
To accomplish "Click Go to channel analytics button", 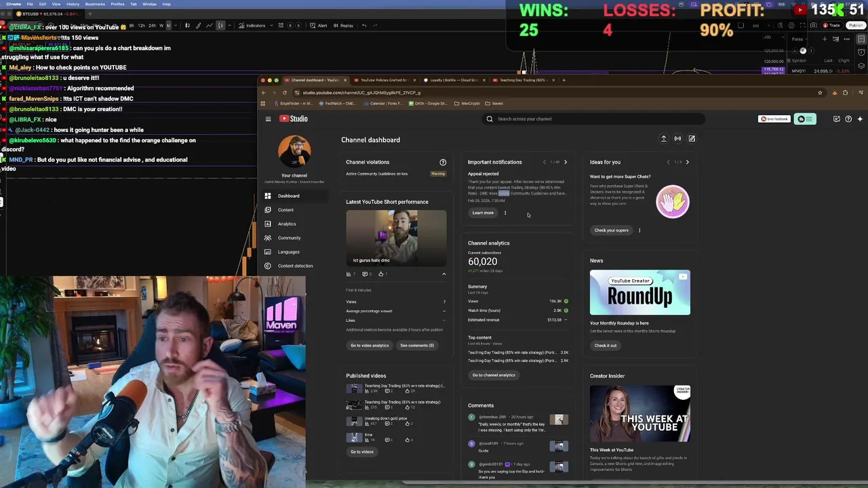I will (x=494, y=375).
